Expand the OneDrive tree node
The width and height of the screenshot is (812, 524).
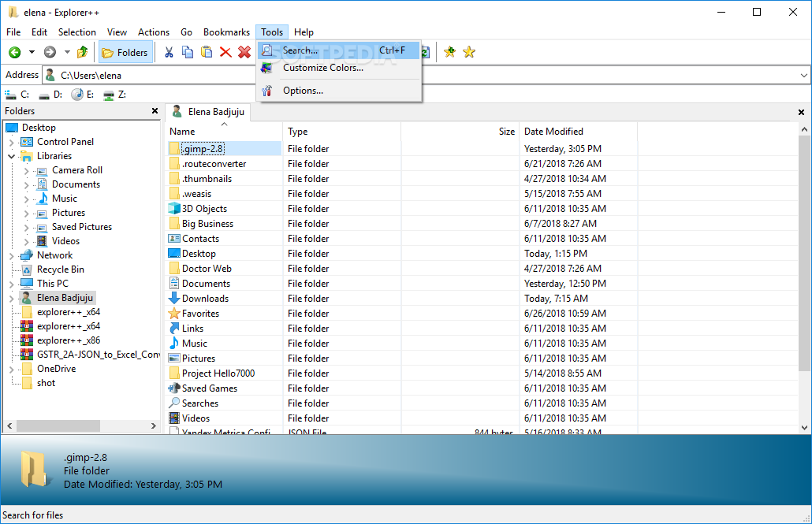click(11, 370)
